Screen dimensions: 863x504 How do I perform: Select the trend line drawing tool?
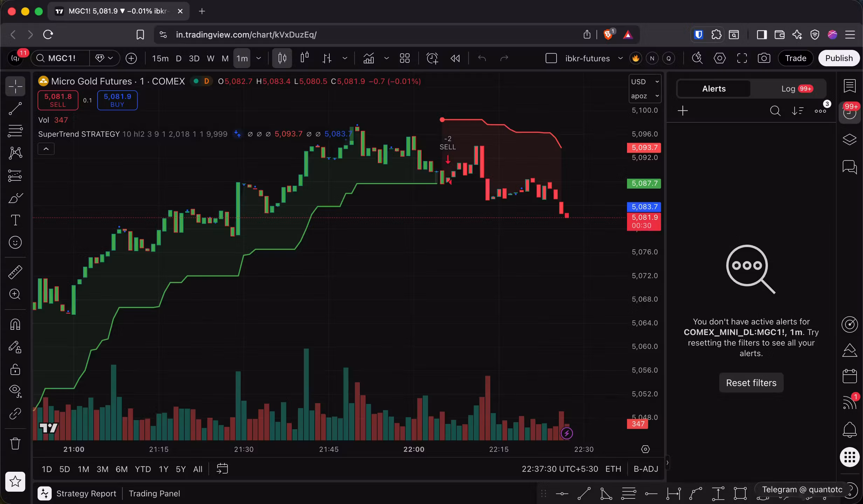[15, 108]
